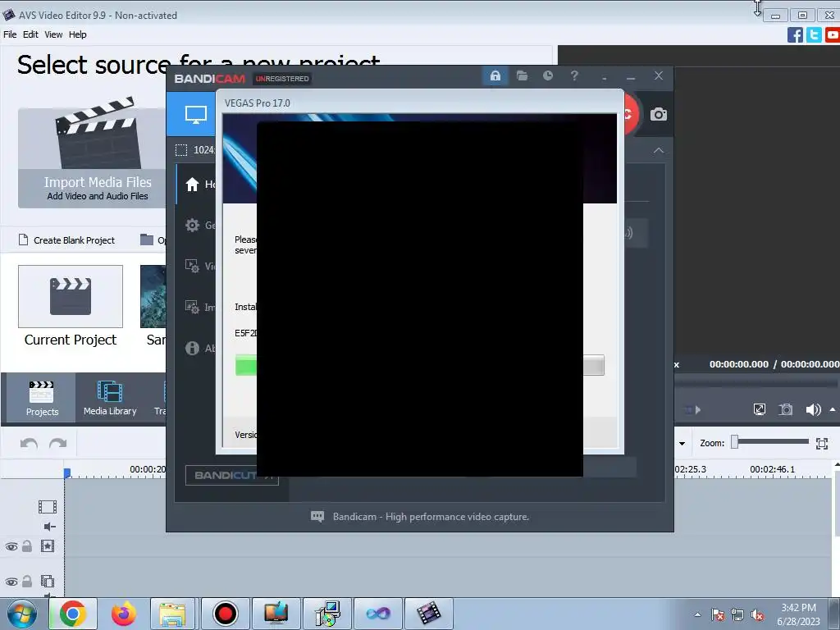Click the Bandicam UNREGISTERED badge
Image resolution: width=840 pixels, height=630 pixels.
tap(282, 79)
